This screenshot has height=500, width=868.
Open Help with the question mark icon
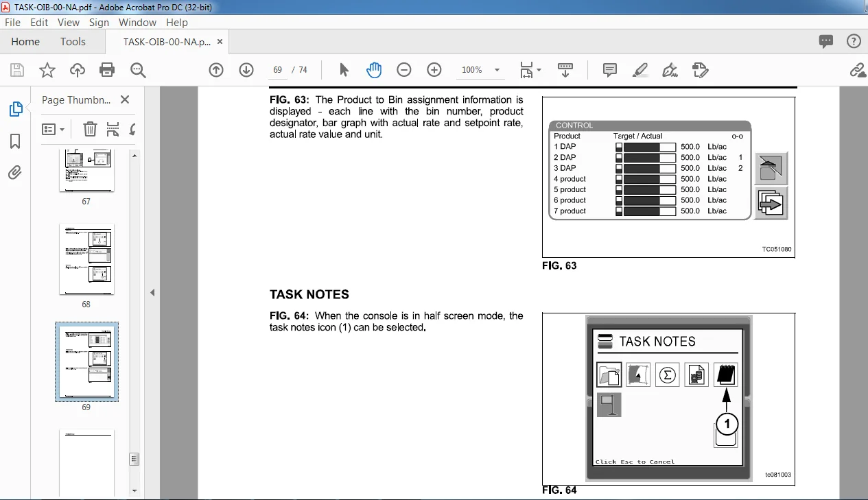click(x=854, y=41)
